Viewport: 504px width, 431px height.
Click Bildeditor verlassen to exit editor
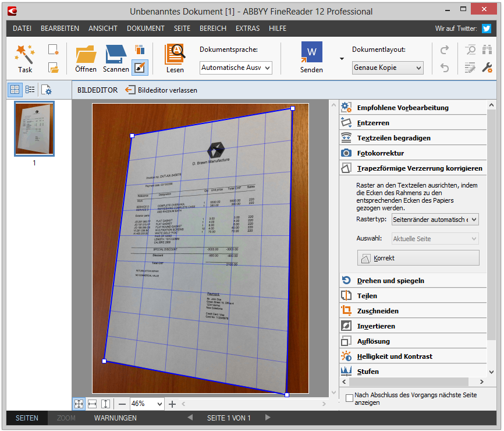pyautogui.click(x=161, y=90)
